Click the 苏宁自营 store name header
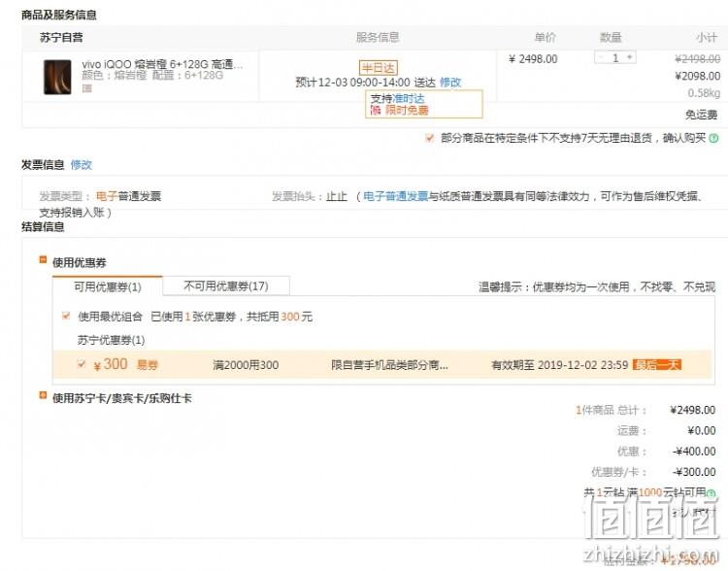 tap(61, 37)
